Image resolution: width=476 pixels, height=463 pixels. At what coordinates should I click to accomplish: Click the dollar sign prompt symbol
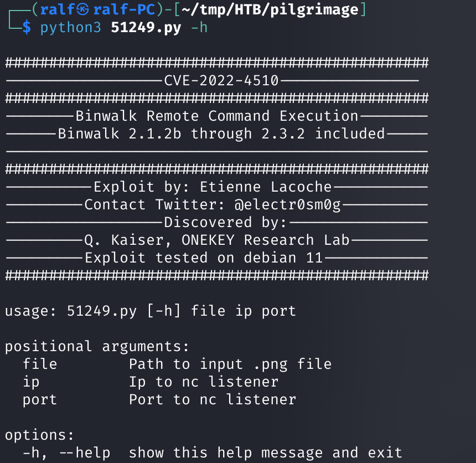[27, 28]
